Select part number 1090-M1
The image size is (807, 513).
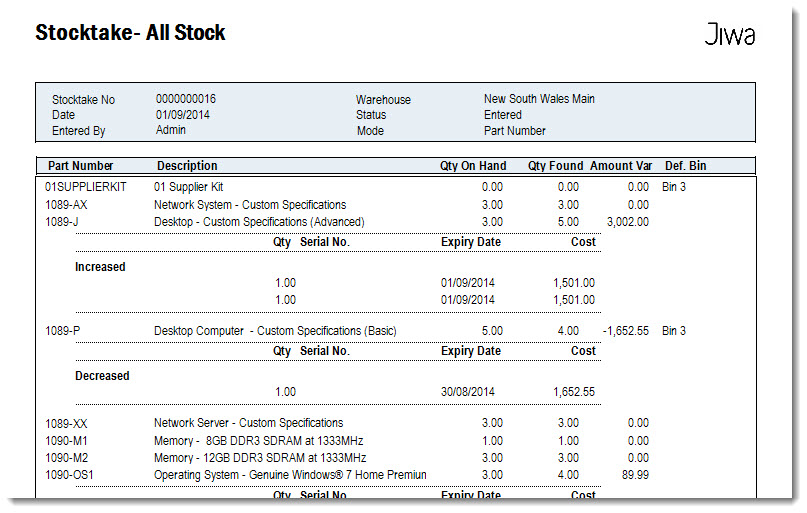66,441
